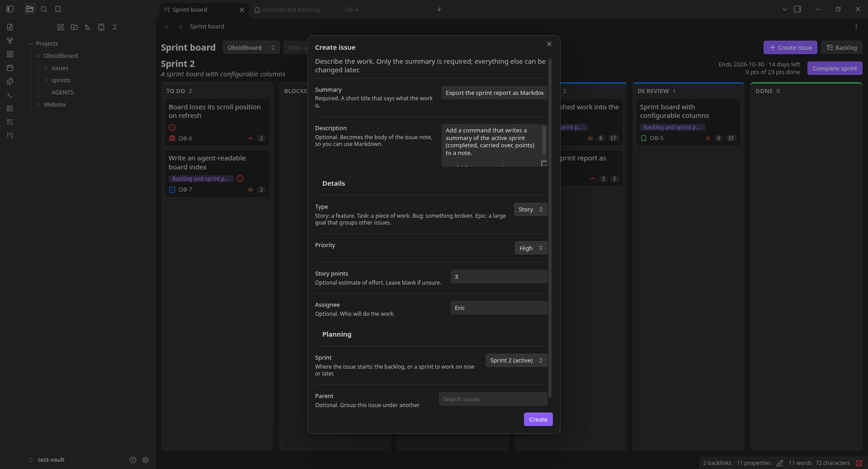Expand the issues folder in explorer
Viewport: 868px width, 469px height.
(60, 68)
